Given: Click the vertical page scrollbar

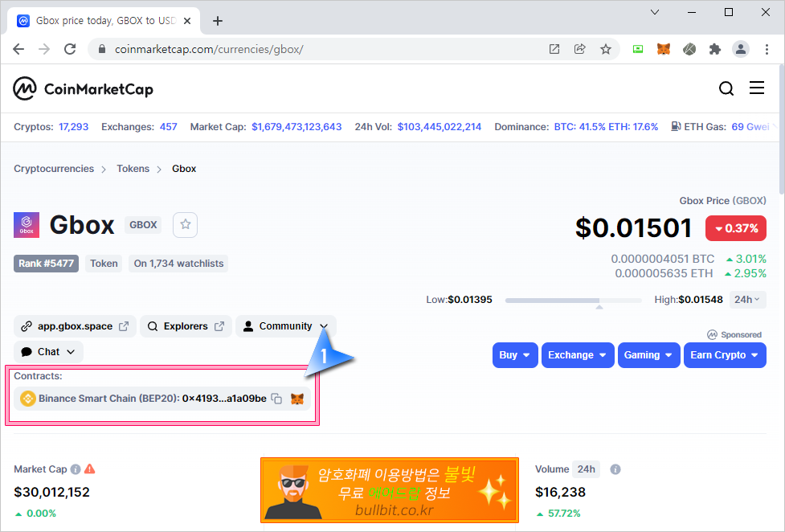Looking at the screenshot, I should point(782,131).
